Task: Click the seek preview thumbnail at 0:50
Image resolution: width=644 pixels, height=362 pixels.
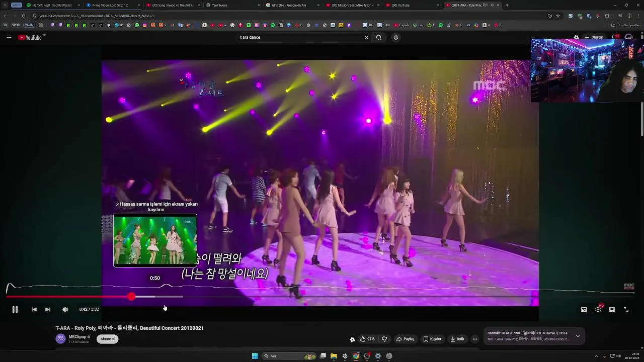Action: [155, 240]
